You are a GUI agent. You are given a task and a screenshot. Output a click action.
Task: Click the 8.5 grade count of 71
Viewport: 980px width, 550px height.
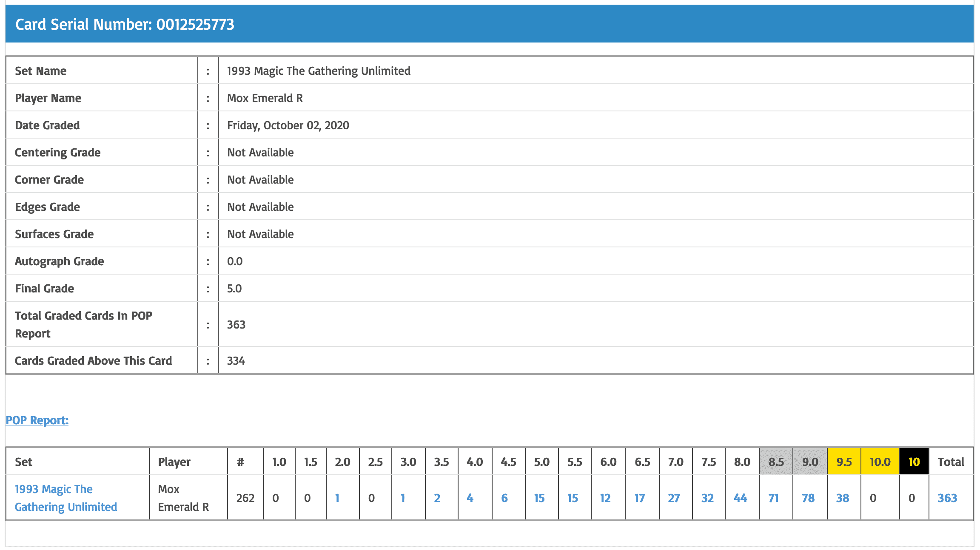(x=773, y=498)
